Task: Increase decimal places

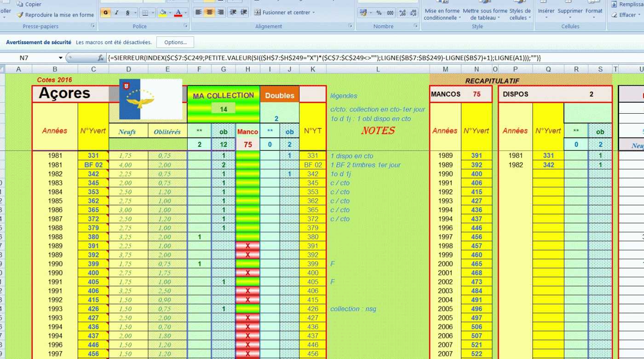Action: coord(402,12)
